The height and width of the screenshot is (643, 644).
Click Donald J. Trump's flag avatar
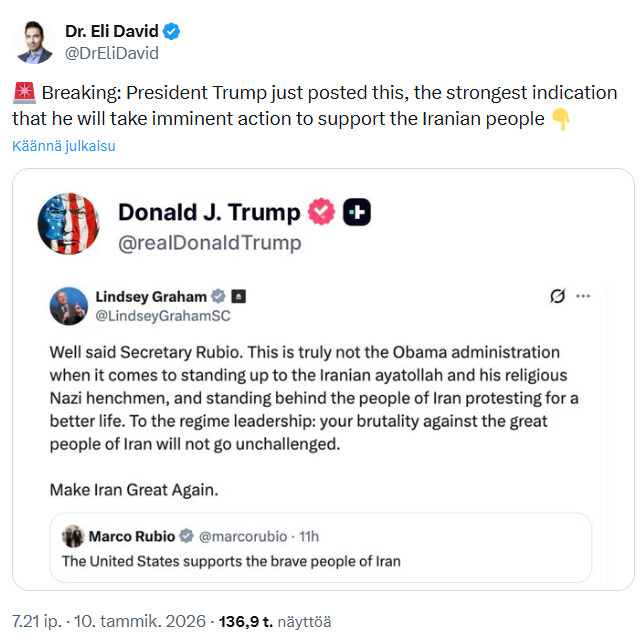tap(68, 223)
